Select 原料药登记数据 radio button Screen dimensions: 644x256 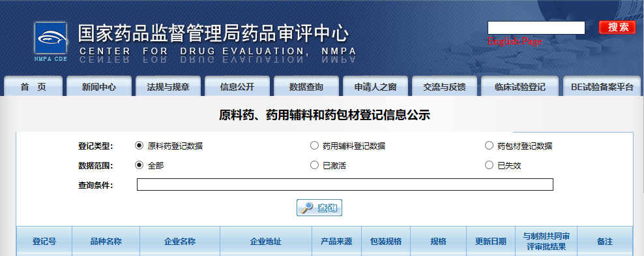pyautogui.click(x=139, y=146)
